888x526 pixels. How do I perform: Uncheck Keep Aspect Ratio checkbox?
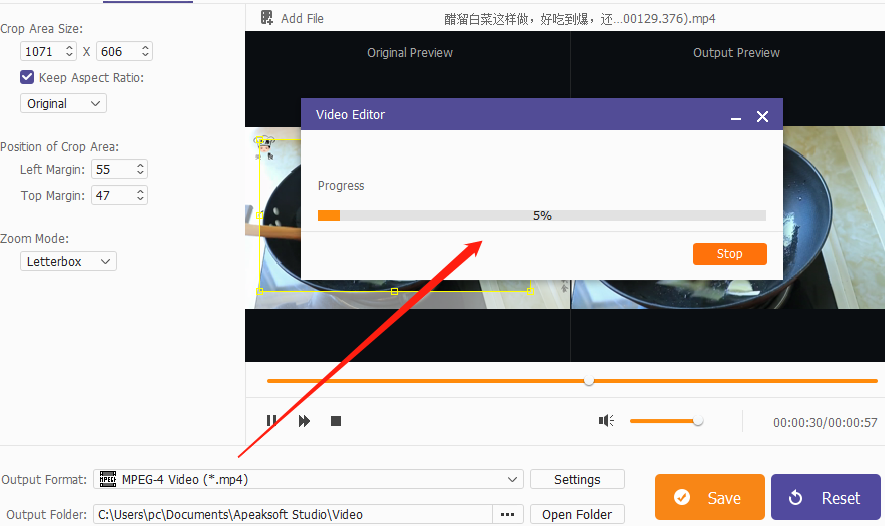tap(27, 77)
